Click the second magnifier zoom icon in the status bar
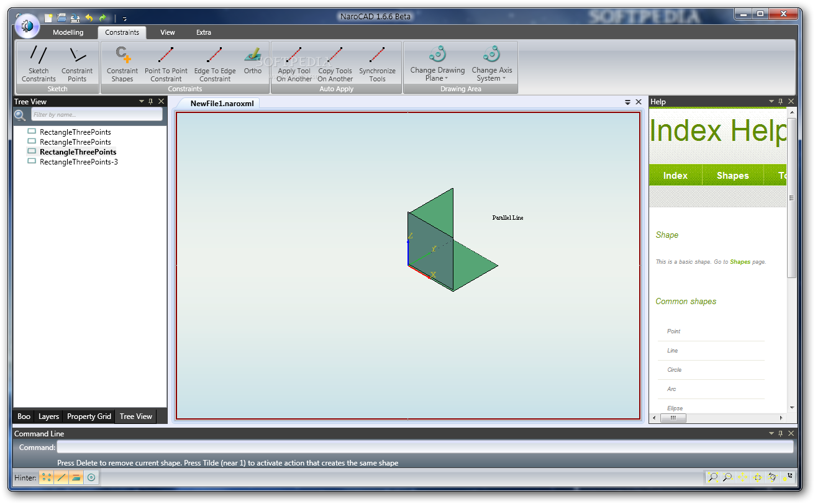815x504 pixels. (x=727, y=477)
